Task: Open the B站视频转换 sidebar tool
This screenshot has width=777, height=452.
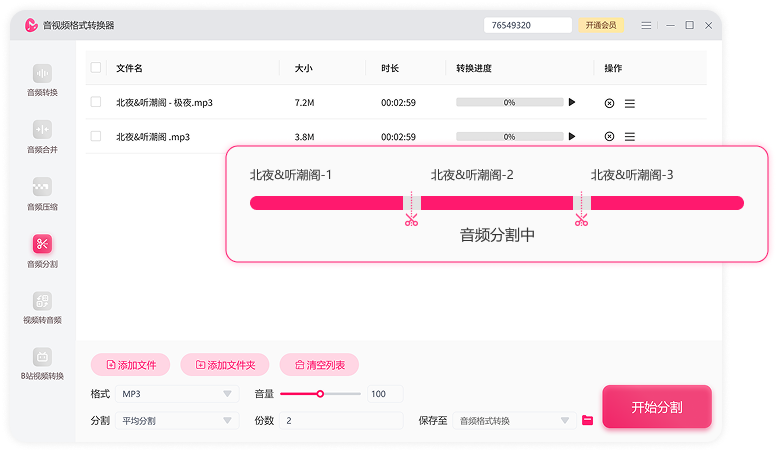Action: pyautogui.click(x=42, y=363)
